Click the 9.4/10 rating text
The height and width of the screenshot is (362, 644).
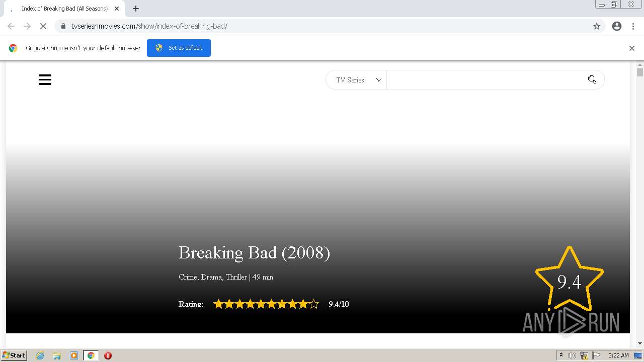[339, 304]
